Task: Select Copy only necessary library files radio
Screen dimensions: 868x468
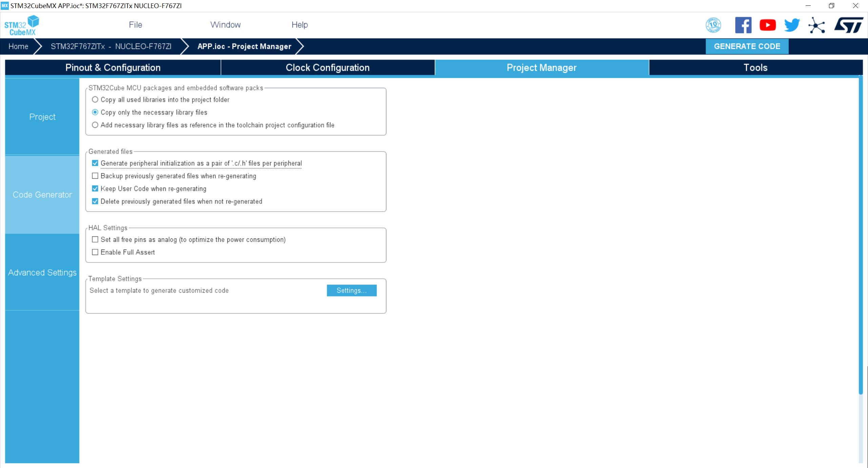Action: pos(96,112)
